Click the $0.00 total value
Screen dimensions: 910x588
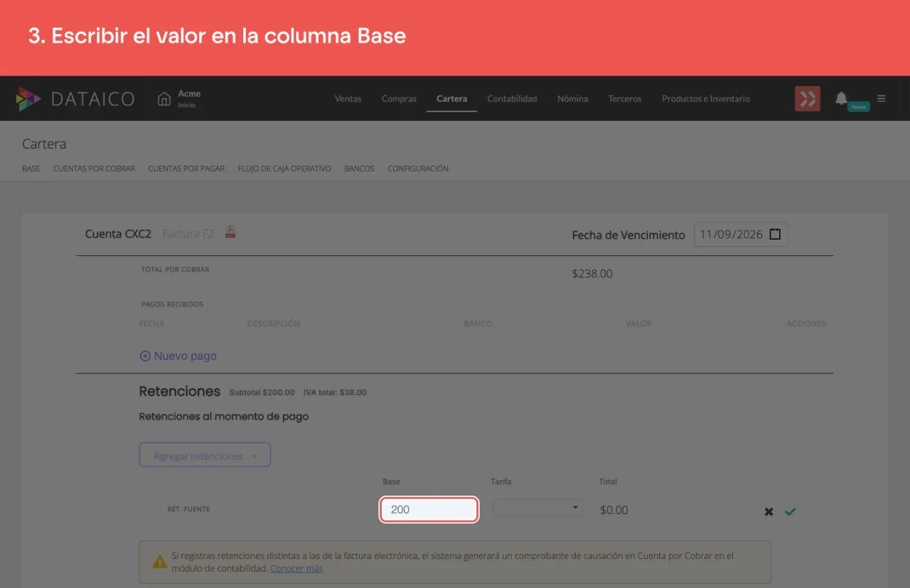[614, 511]
